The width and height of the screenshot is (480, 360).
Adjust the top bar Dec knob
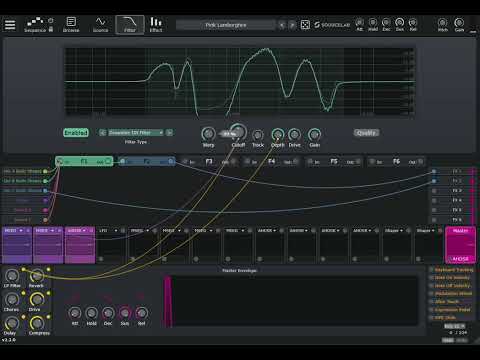[386, 23]
